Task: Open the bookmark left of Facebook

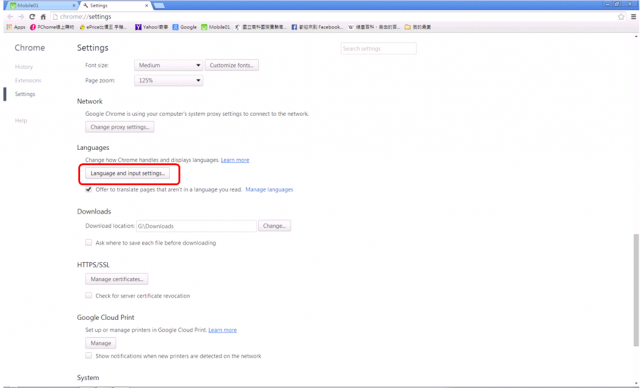Action: (260, 27)
